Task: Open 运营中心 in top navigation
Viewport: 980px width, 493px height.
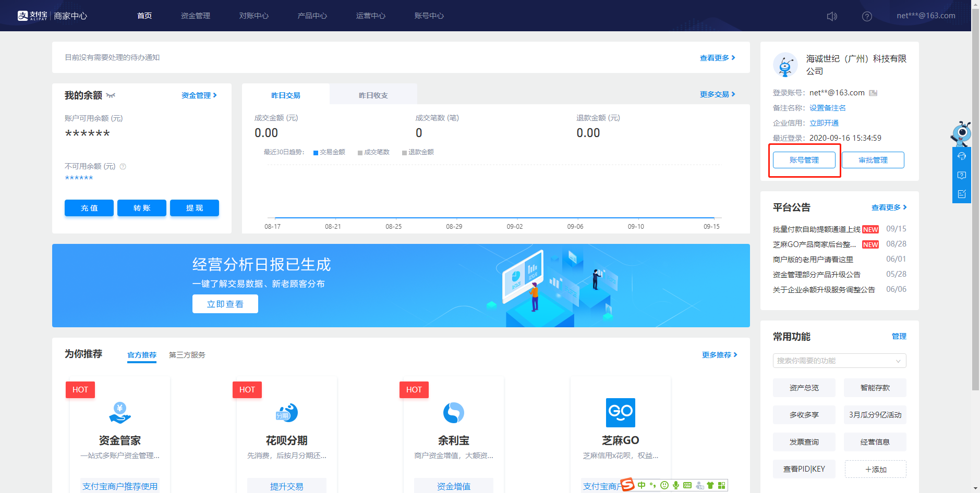Action: click(371, 16)
